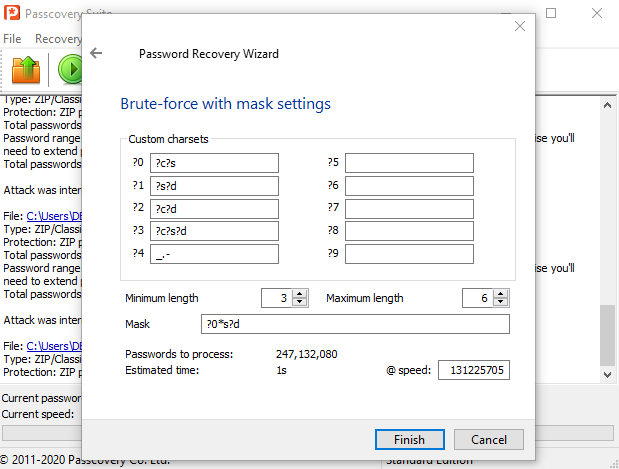Click the Mask input field
This screenshot has width=619, height=469.
(355, 324)
